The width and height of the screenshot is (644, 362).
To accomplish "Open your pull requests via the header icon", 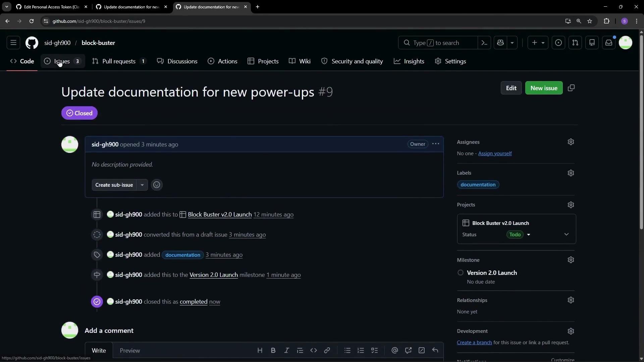I will (575, 43).
